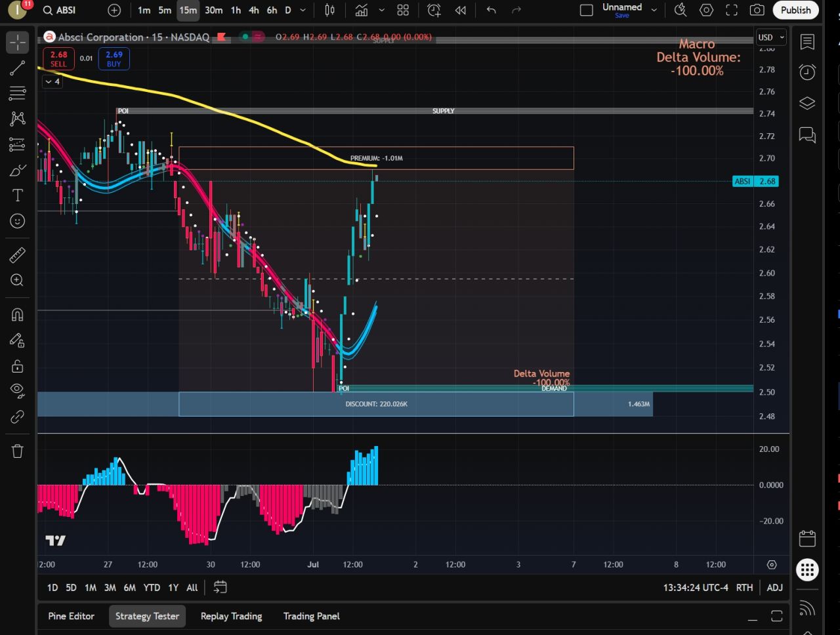Collapse the indicator legend showing 4
This screenshot has width=840, height=635.
[52, 81]
